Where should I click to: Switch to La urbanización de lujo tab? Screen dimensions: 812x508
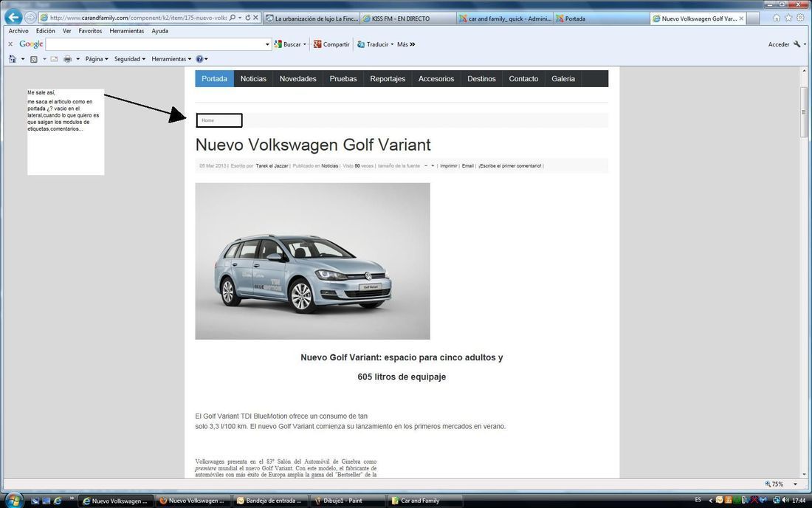(312, 18)
